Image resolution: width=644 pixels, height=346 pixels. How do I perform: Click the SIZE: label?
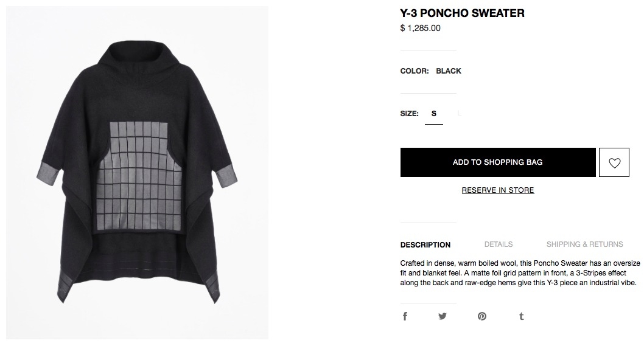[x=409, y=114]
